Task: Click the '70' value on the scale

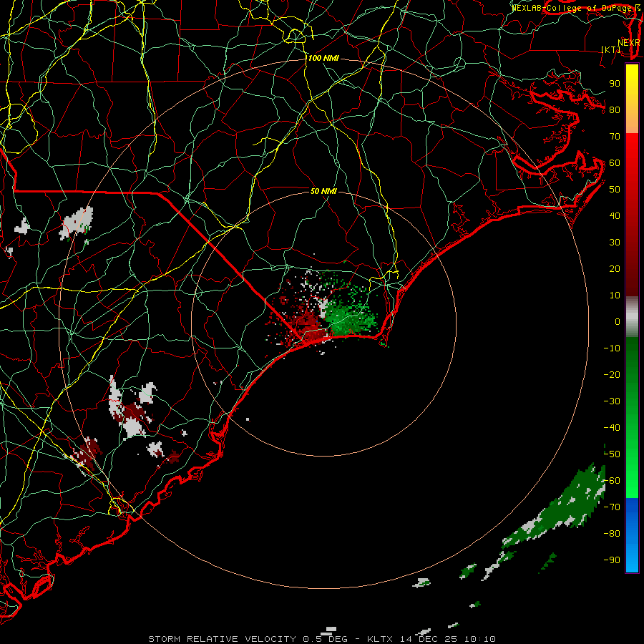Action: tap(615, 137)
